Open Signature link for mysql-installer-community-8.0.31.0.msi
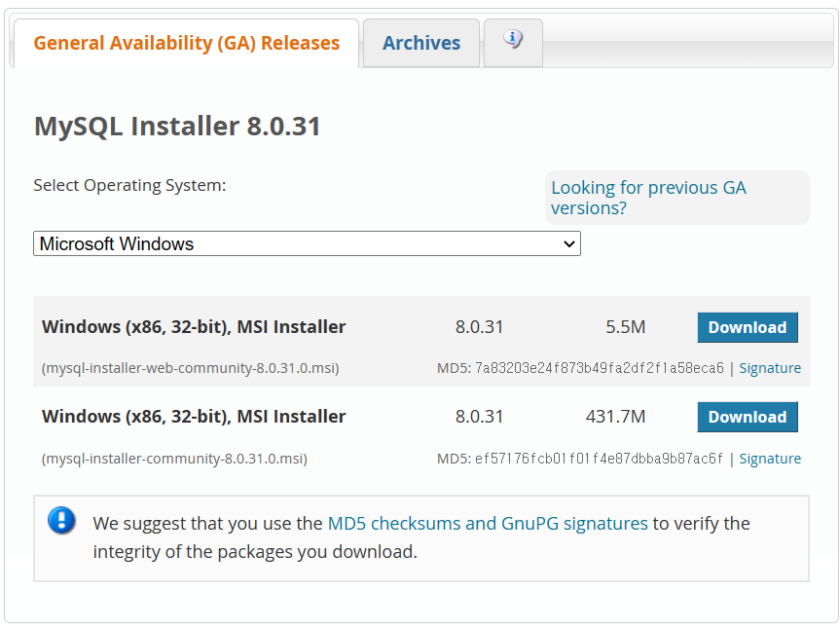Screen dimensions: 840x629 pyautogui.click(x=770, y=459)
